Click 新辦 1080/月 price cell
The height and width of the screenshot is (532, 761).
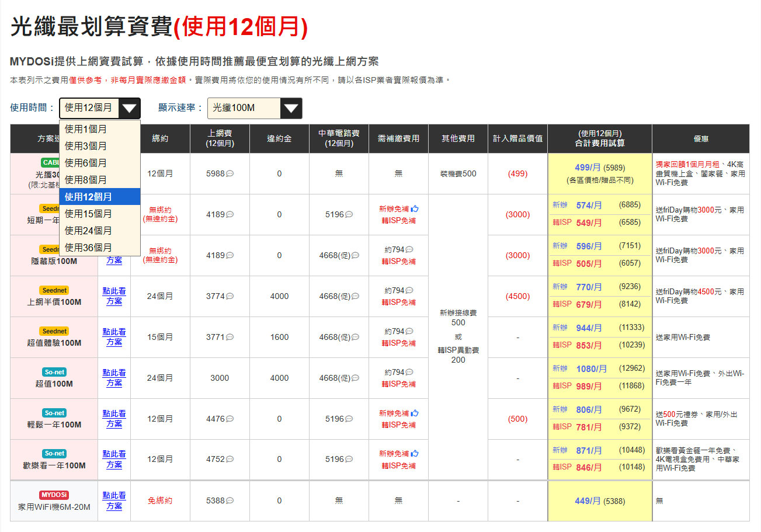(x=600, y=368)
